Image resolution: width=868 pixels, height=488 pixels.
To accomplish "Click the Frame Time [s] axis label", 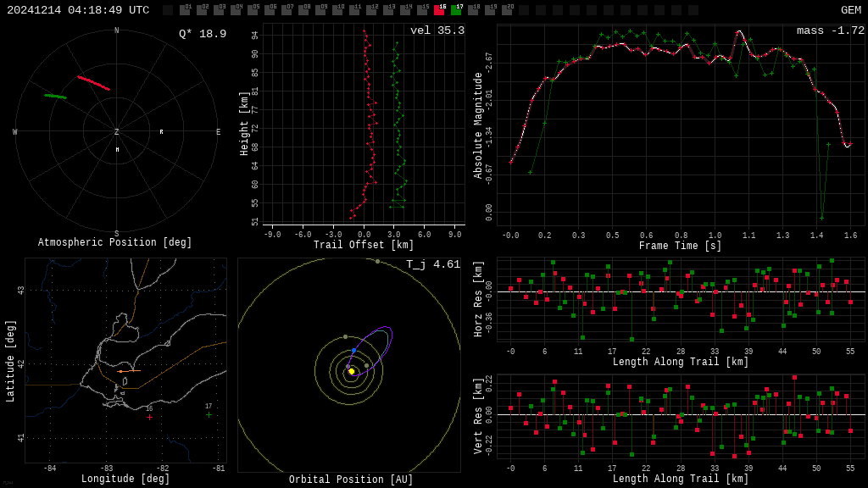I will [x=681, y=246].
